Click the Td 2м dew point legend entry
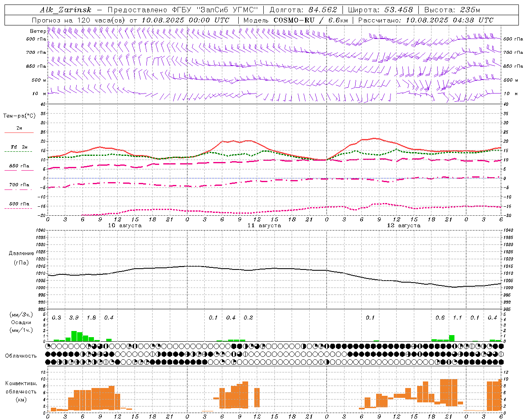The width and height of the screenshot is (525, 420). (19, 147)
